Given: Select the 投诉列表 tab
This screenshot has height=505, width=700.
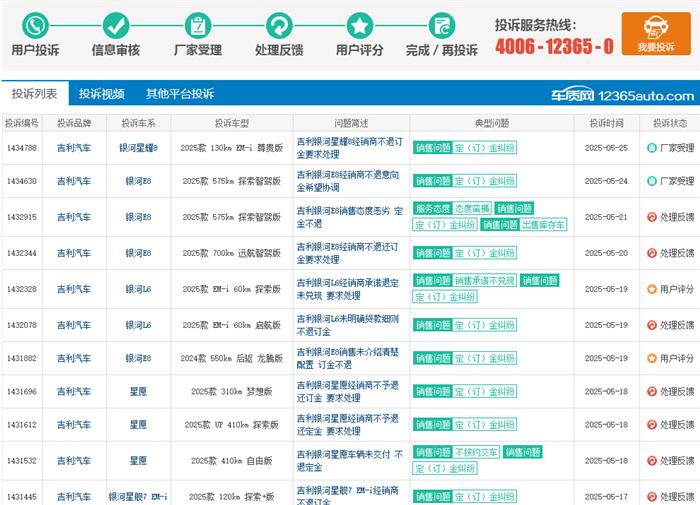Looking at the screenshot, I should click(x=35, y=93).
